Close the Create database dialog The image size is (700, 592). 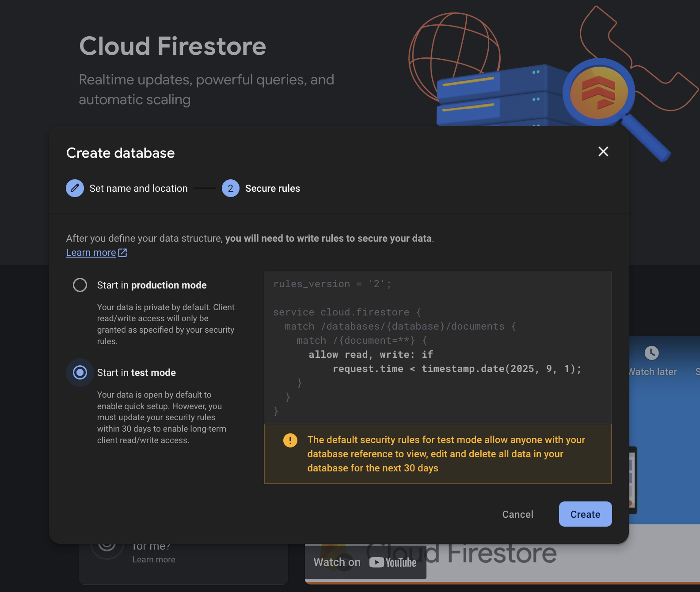tap(603, 152)
